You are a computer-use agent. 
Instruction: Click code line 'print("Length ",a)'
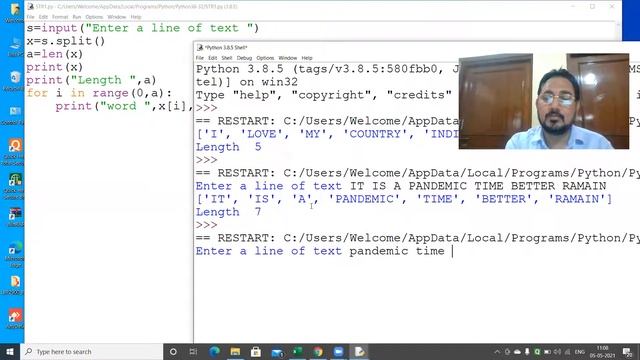(x=91, y=80)
